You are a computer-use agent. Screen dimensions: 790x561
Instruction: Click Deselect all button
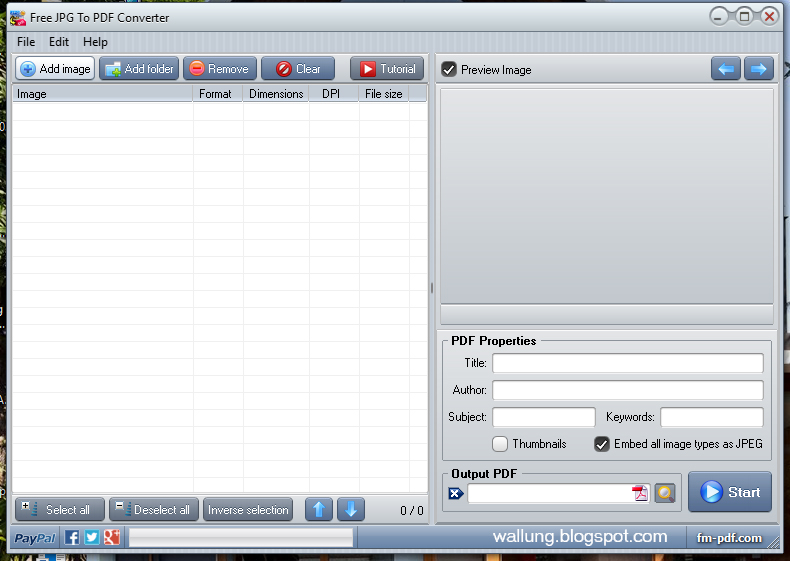coord(154,510)
